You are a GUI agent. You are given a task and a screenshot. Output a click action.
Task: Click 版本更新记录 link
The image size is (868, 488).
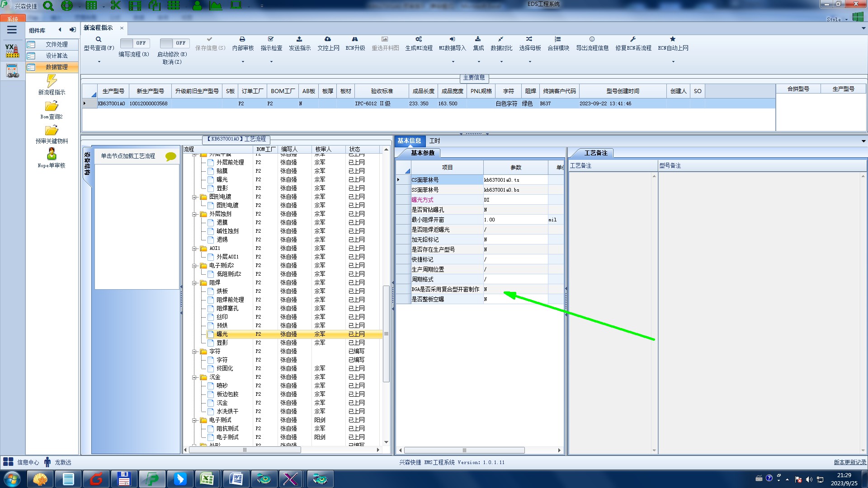pyautogui.click(x=850, y=462)
